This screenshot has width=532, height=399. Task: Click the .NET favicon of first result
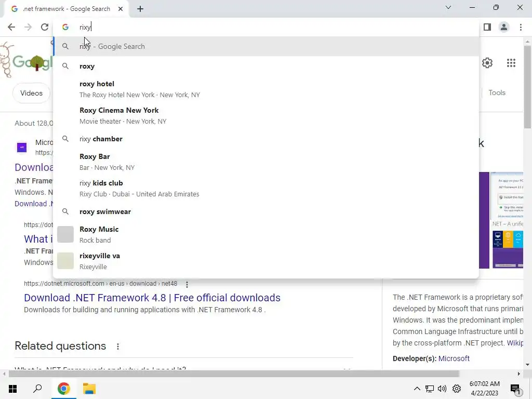(x=22, y=147)
